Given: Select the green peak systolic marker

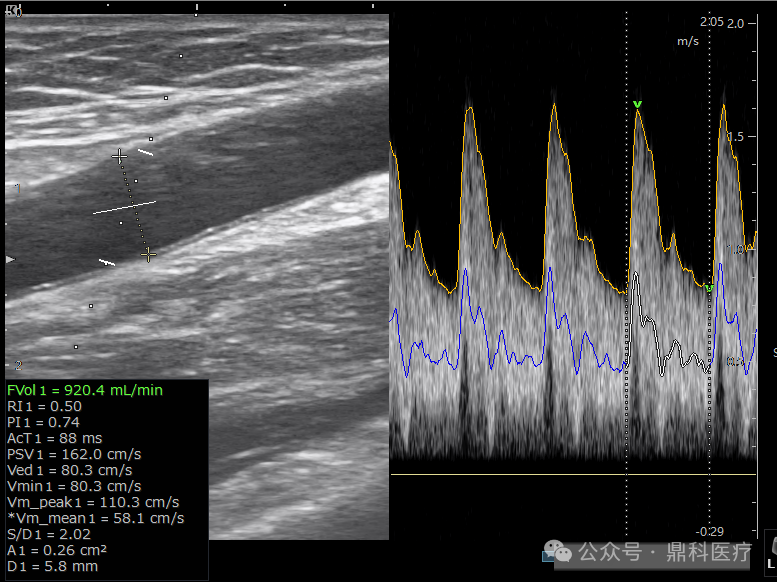Looking at the screenshot, I should tap(637, 104).
